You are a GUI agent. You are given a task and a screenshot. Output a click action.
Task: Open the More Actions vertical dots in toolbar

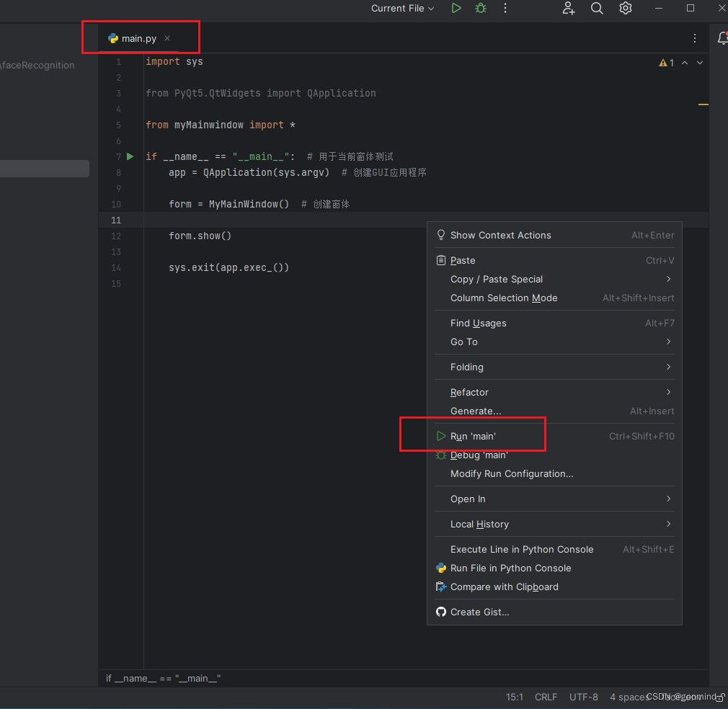coord(505,9)
